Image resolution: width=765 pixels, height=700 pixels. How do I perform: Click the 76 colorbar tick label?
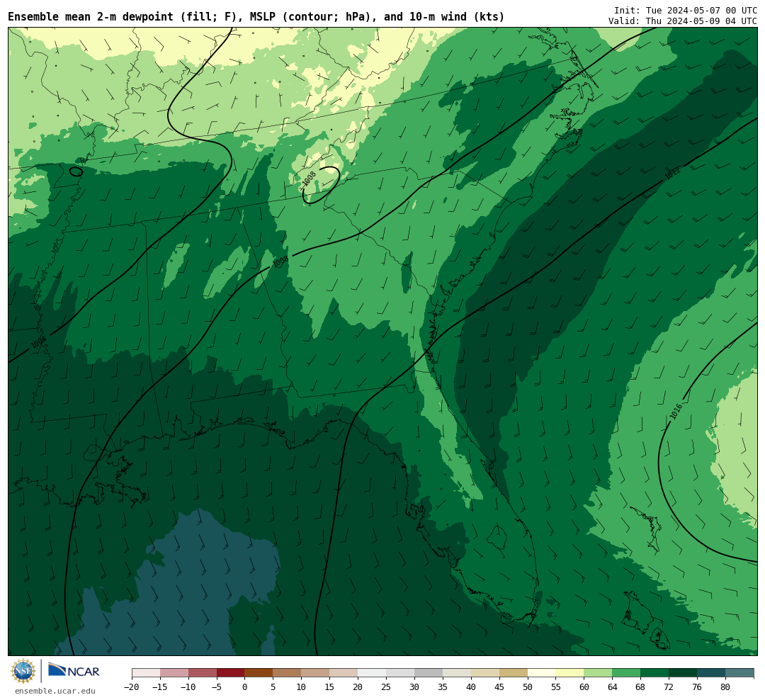pyautogui.click(x=698, y=687)
